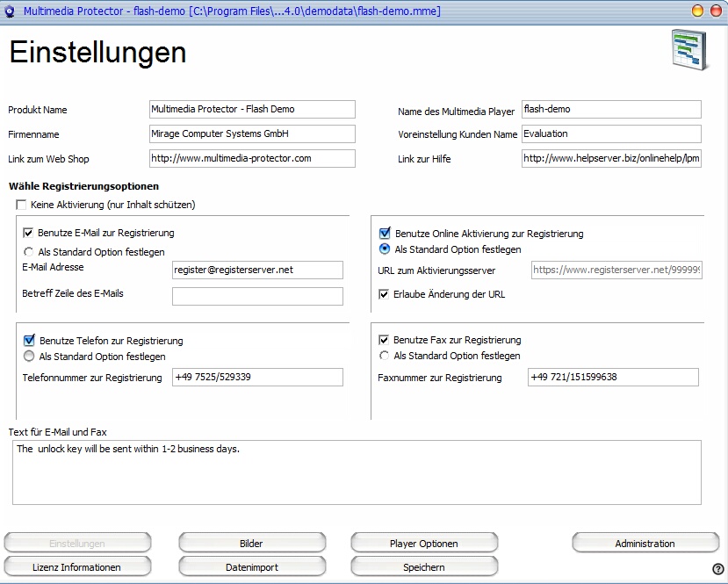Click the 'Link zum Web Shop' label
Image resolution: width=728 pixels, height=584 pixels.
[48, 159]
